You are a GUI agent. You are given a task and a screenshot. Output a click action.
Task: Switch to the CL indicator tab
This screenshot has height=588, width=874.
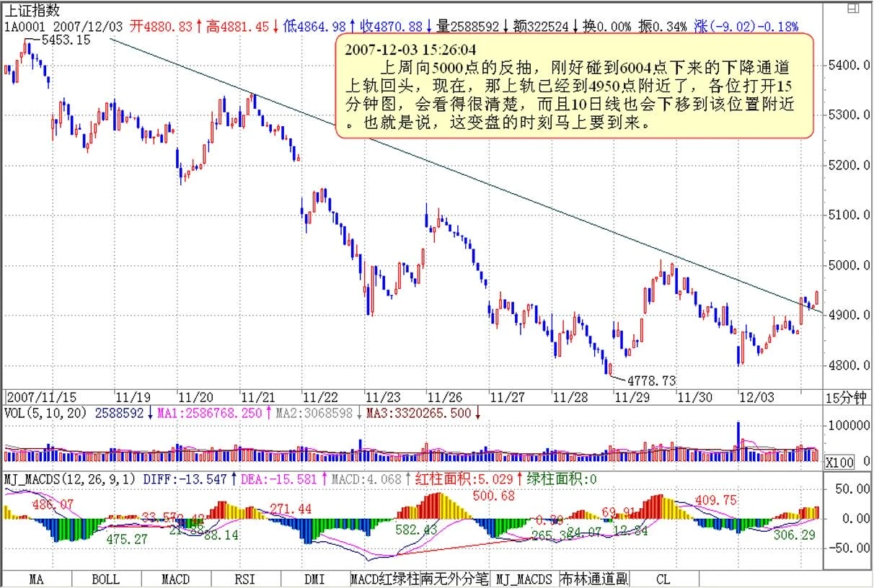[x=663, y=579]
